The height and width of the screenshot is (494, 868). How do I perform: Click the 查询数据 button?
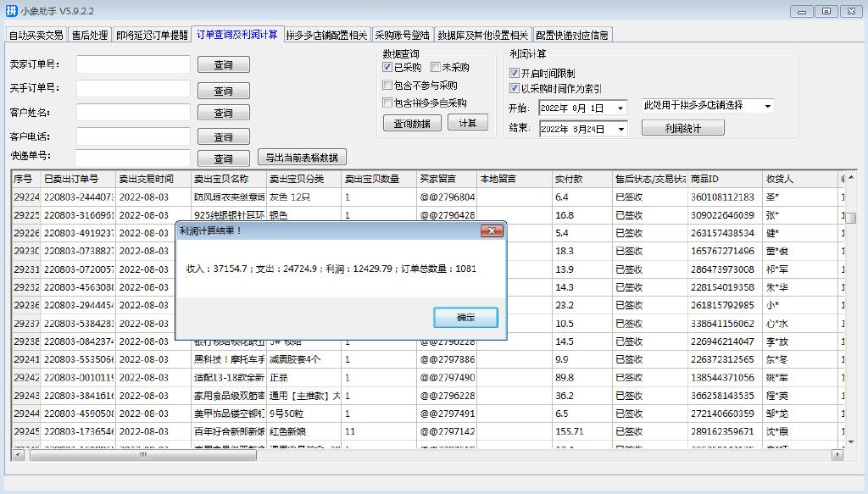coord(412,124)
